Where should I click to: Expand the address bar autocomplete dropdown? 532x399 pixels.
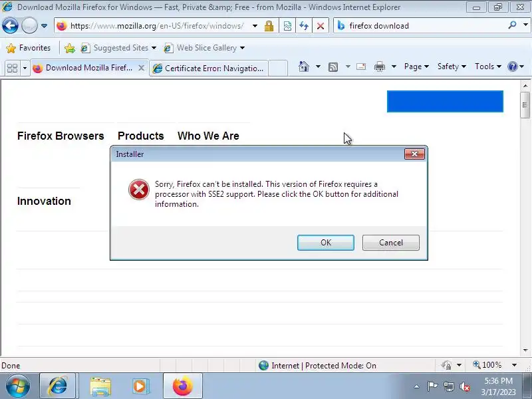[255, 26]
